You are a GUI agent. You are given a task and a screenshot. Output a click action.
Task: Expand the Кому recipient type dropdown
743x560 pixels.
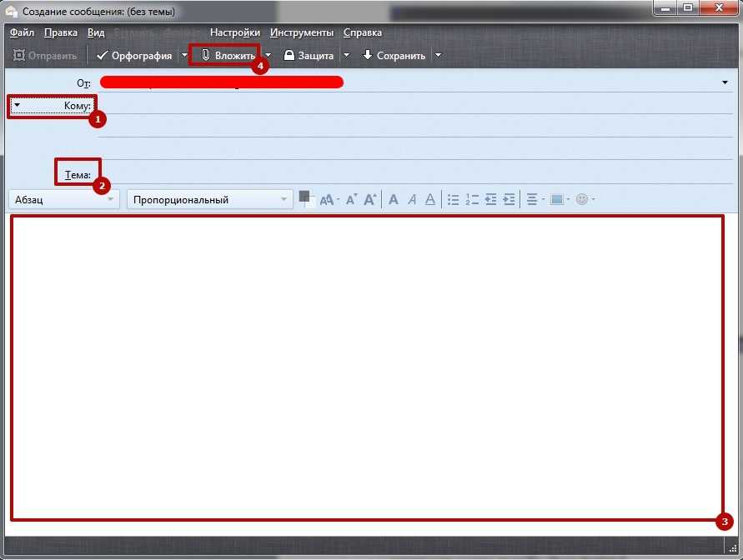point(18,106)
